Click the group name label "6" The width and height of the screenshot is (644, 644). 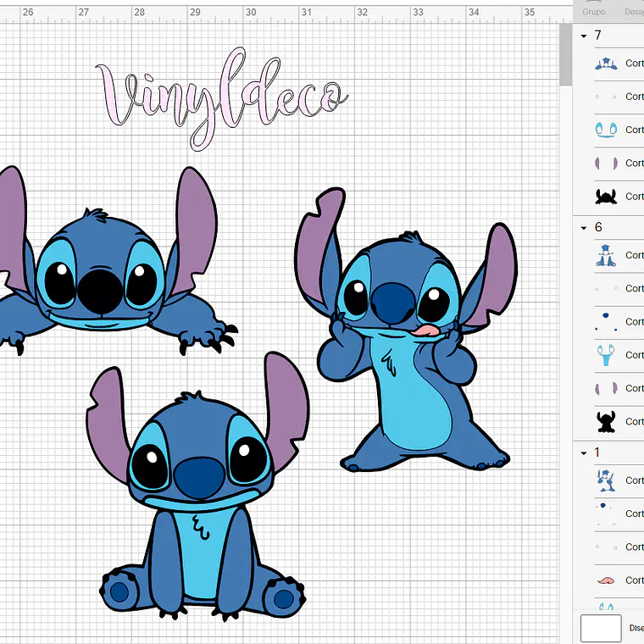[598, 227]
